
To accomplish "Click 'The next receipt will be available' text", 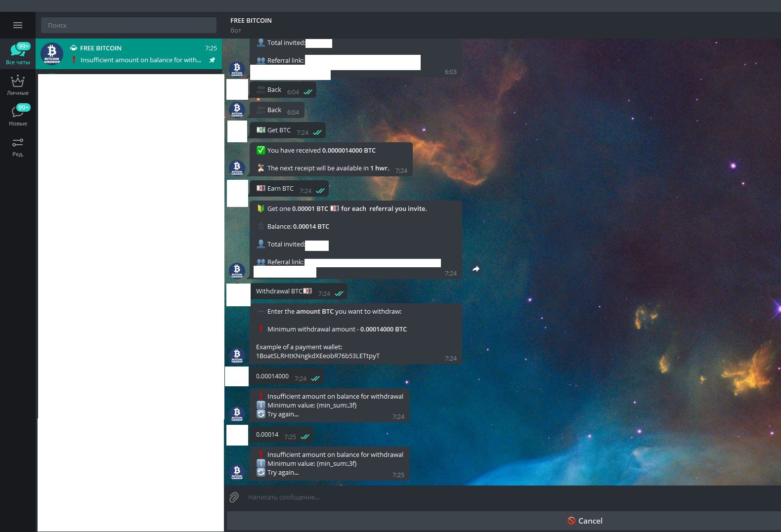I will [x=328, y=168].
